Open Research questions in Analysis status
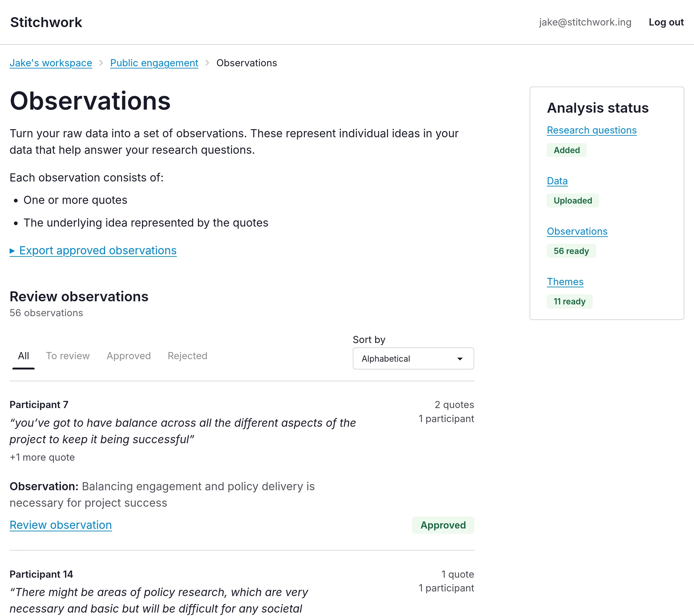The height and width of the screenshot is (616, 694). pos(592,130)
